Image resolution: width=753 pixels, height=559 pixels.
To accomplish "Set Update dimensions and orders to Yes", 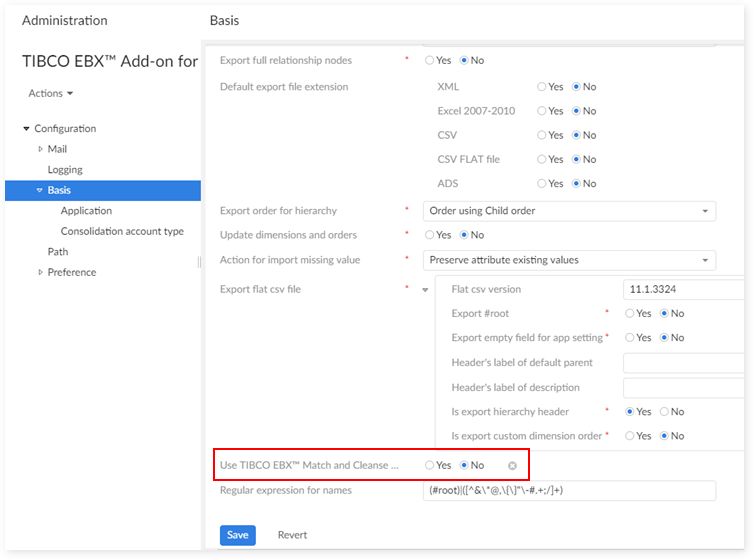I will [x=430, y=235].
